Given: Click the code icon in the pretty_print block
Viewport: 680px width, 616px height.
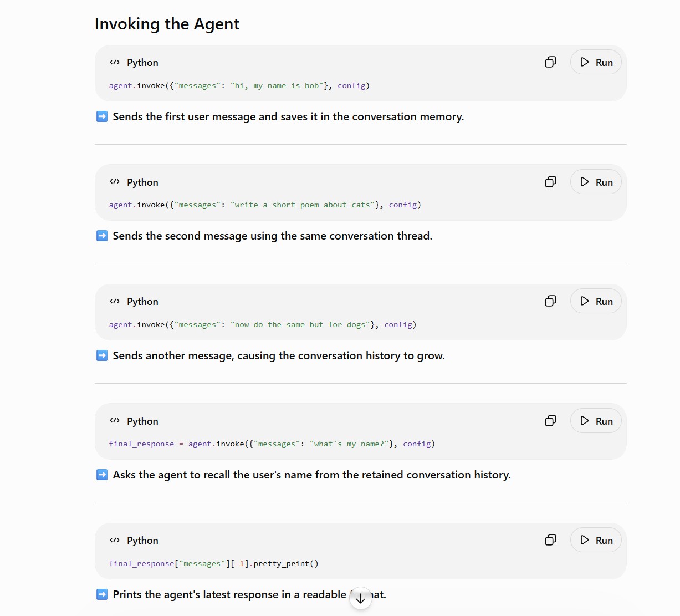Looking at the screenshot, I should pos(115,541).
